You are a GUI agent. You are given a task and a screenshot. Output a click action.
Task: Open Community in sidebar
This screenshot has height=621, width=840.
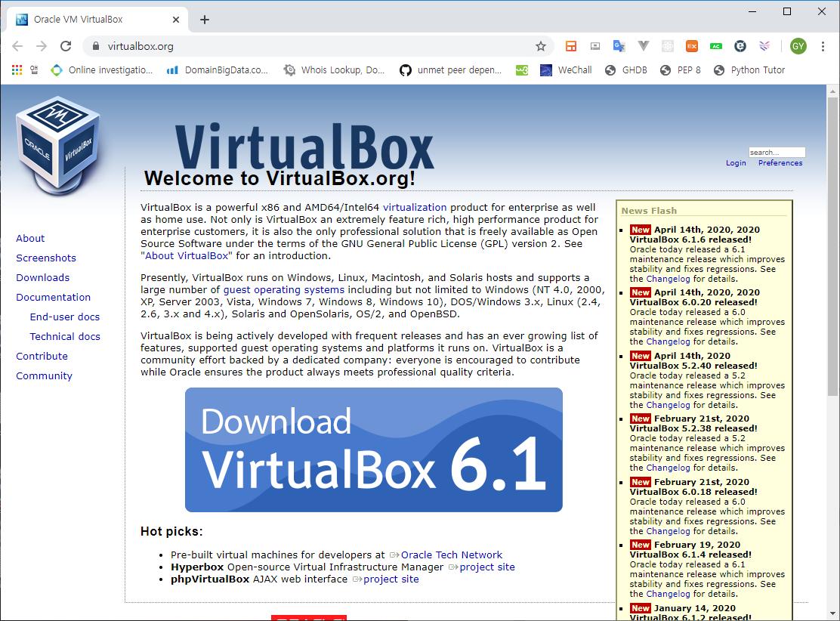coord(44,375)
